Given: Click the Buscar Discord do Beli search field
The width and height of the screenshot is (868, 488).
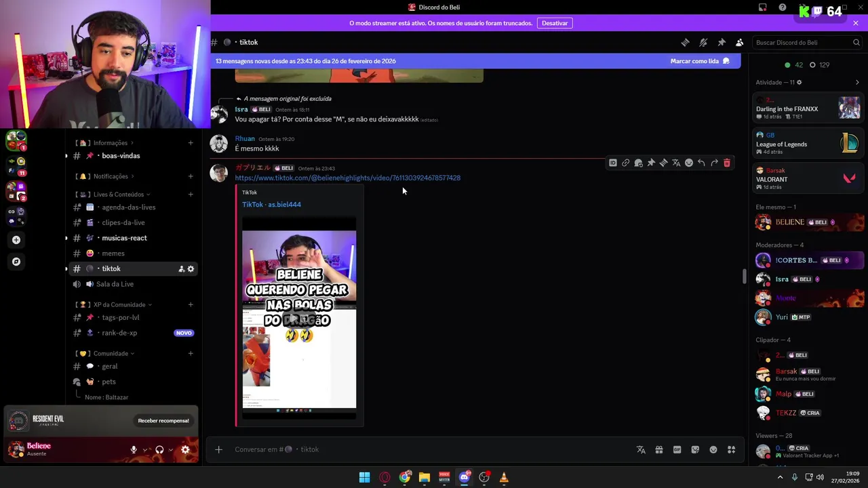Looking at the screenshot, I should [808, 42].
